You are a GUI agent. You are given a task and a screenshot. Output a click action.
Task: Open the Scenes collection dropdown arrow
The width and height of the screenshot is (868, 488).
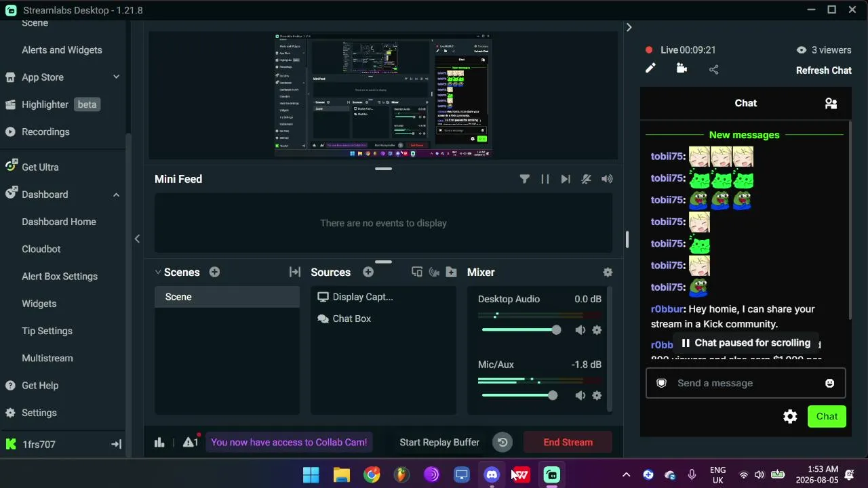(x=158, y=272)
